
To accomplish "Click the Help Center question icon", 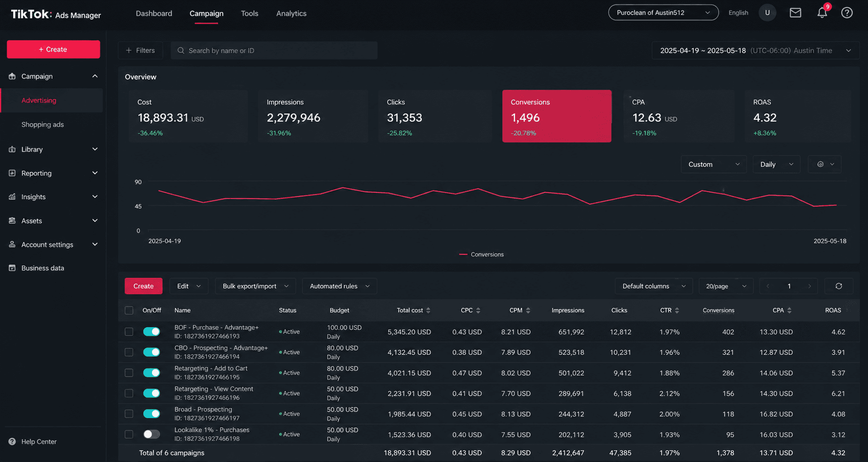I will pyautogui.click(x=12, y=441).
